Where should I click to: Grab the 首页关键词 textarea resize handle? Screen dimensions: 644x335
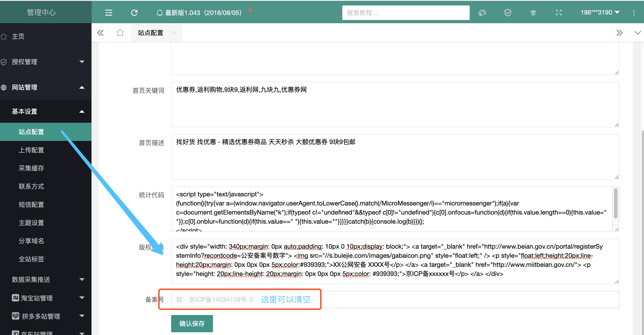tap(616, 125)
